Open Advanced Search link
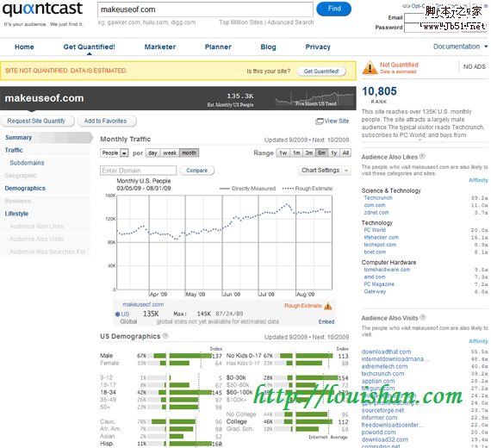The image size is (491, 448). [x=290, y=22]
